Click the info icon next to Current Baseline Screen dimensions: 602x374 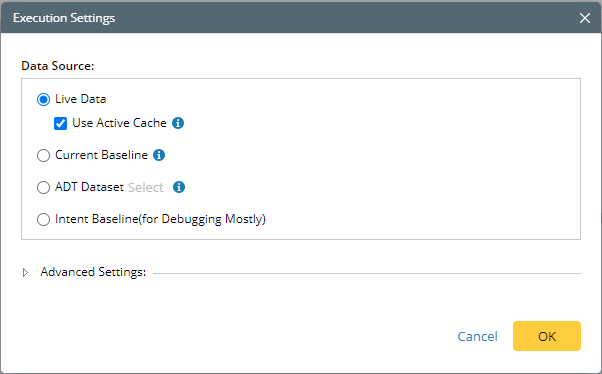pyautogui.click(x=159, y=155)
